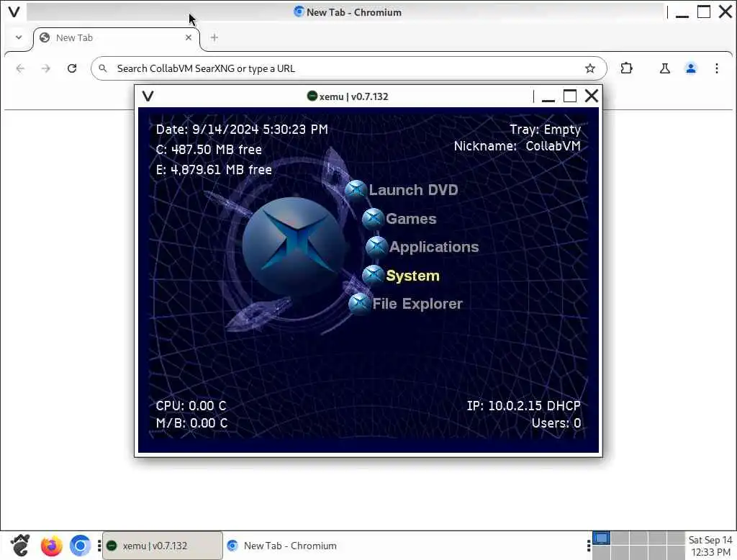Click the large X sphere logo
Screen dimensions: 737x560
(x=295, y=246)
